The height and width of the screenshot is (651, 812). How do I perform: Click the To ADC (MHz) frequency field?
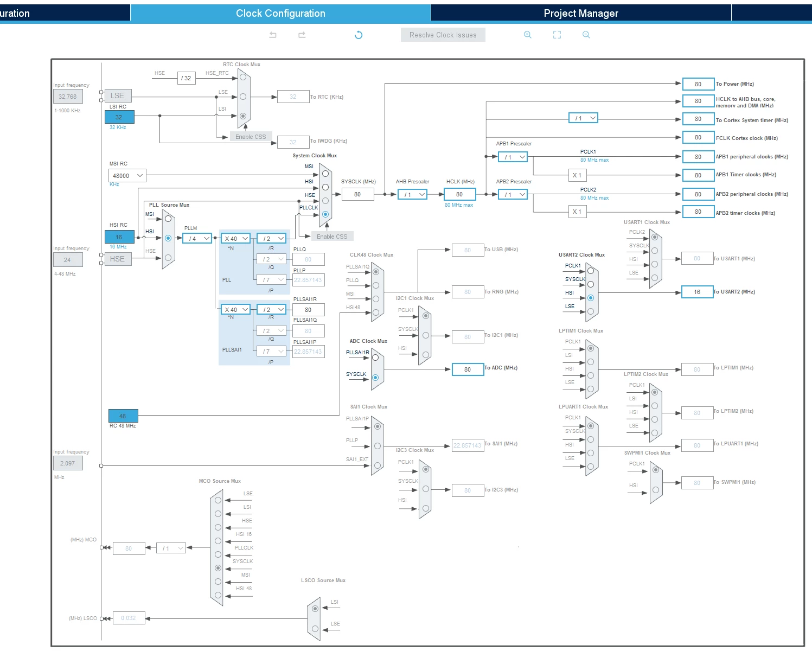pos(468,369)
